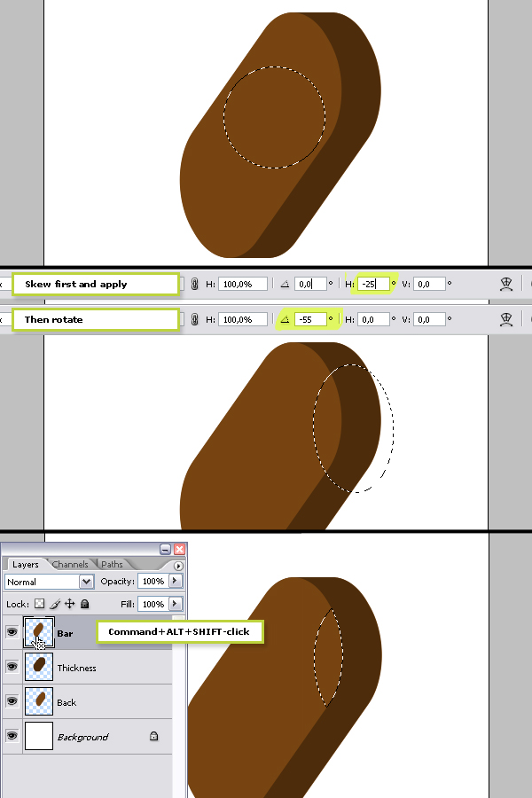The height and width of the screenshot is (798, 532).
Task: Toggle visibility of the Background layer
Action: coord(12,736)
